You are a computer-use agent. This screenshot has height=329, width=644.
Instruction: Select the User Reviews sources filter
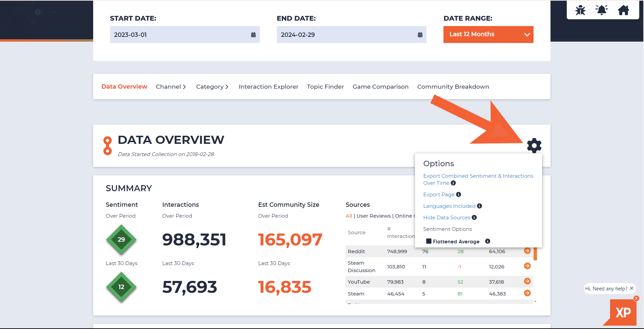374,216
